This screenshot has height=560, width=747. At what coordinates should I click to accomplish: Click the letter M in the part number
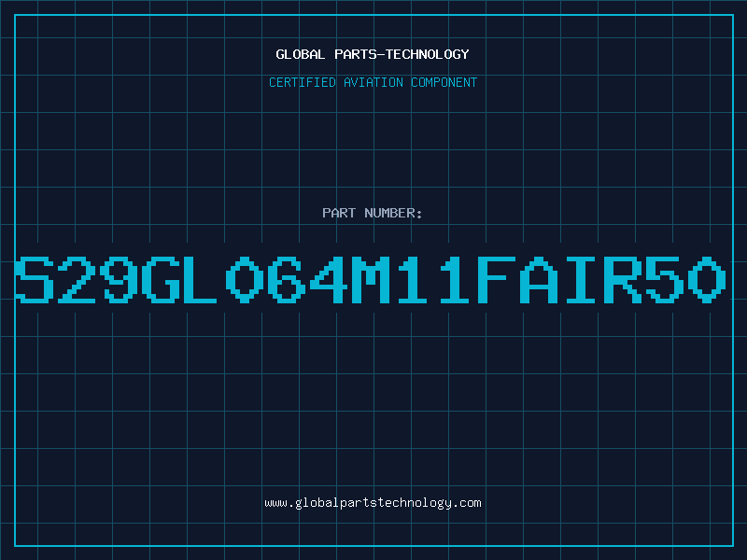click(371, 279)
